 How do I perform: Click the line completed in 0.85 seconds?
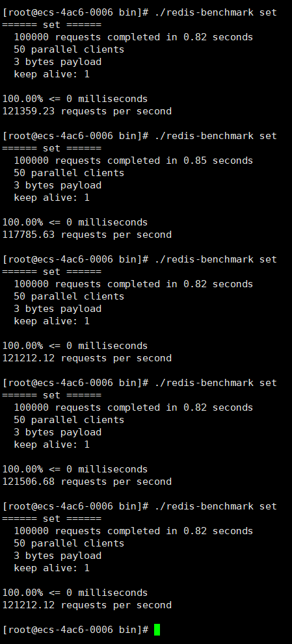(x=133, y=161)
